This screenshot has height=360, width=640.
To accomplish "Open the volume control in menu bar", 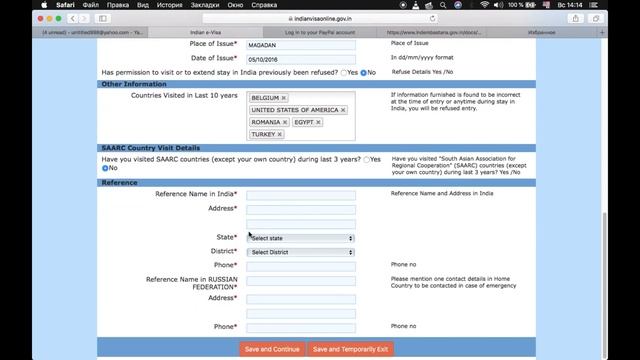I will [498, 5].
